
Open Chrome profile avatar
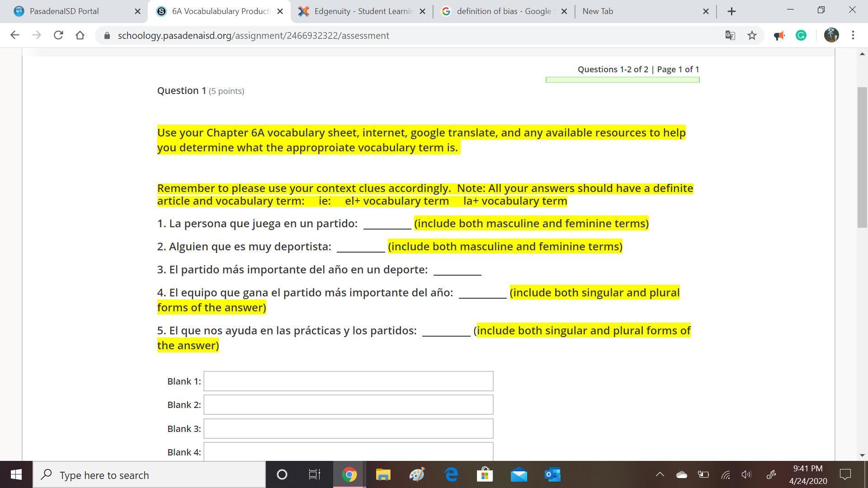click(x=831, y=35)
